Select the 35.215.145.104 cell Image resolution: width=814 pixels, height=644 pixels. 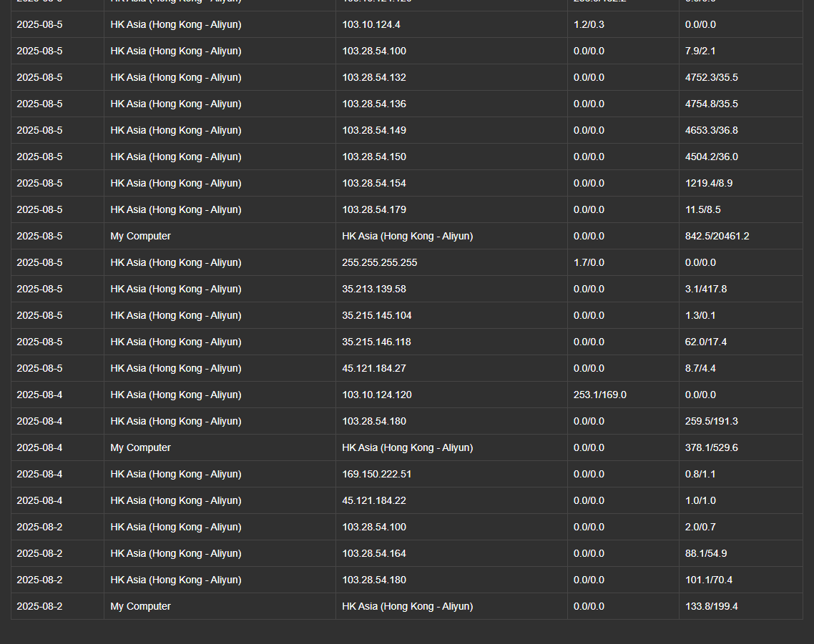pos(377,315)
